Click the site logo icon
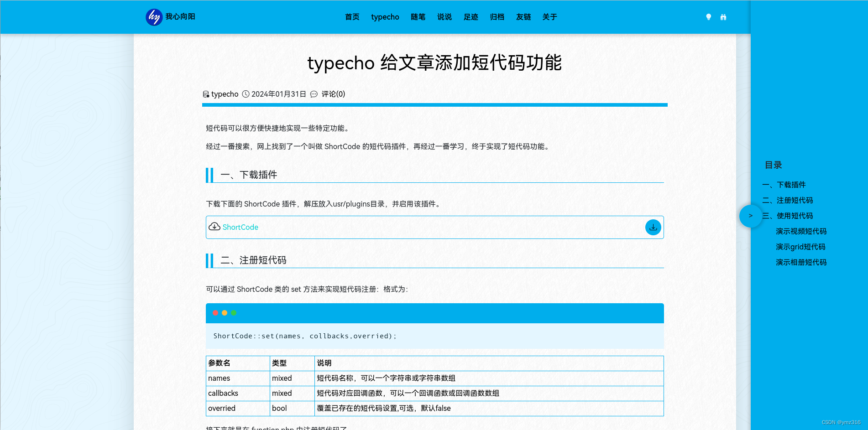868x430 pixels. pos(154,17)
